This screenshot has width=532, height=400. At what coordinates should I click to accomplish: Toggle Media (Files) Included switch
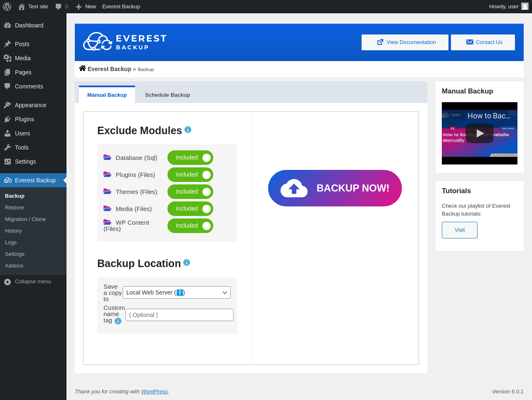190,209
